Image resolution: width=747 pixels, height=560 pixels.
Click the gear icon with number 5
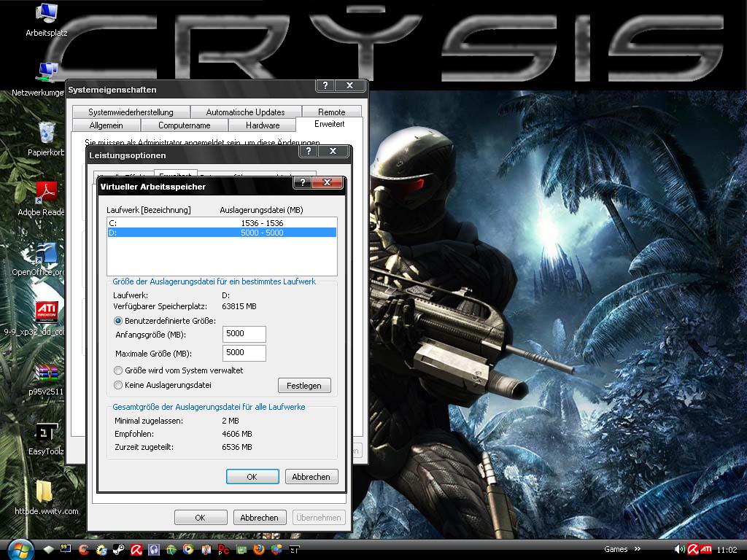pyautogui.click(x=101, y=550)
